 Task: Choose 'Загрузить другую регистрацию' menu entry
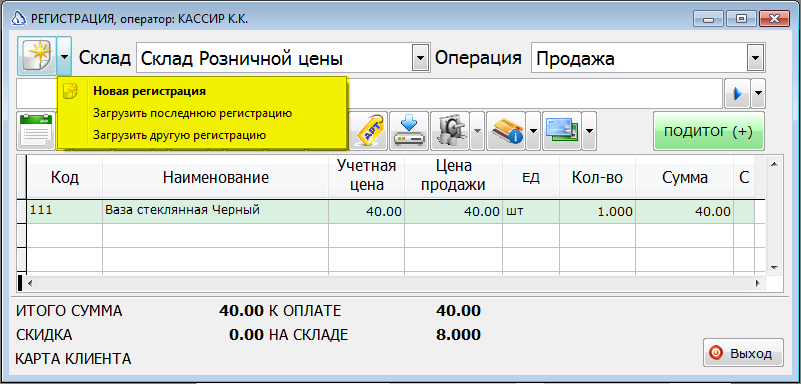(179, 136)
